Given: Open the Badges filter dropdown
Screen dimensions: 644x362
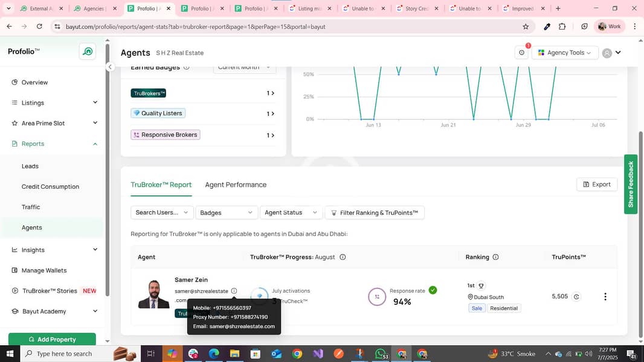Looking at the screenshot, I should [x=227, y=212].
